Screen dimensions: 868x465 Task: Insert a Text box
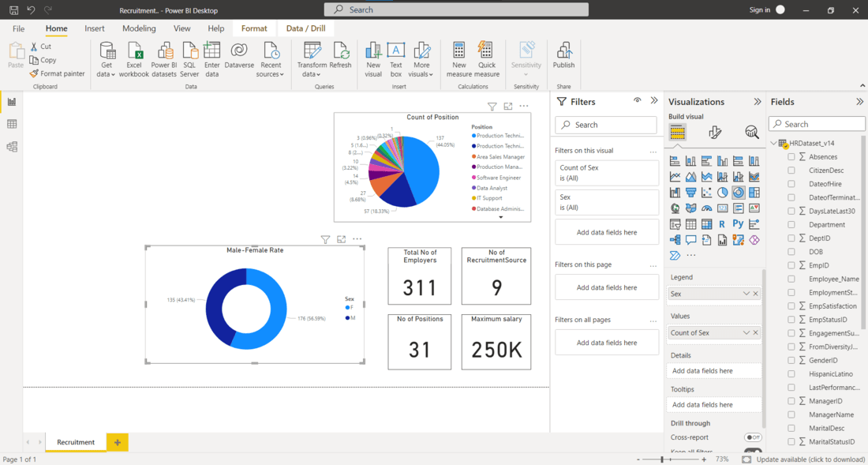coord(396,60)
